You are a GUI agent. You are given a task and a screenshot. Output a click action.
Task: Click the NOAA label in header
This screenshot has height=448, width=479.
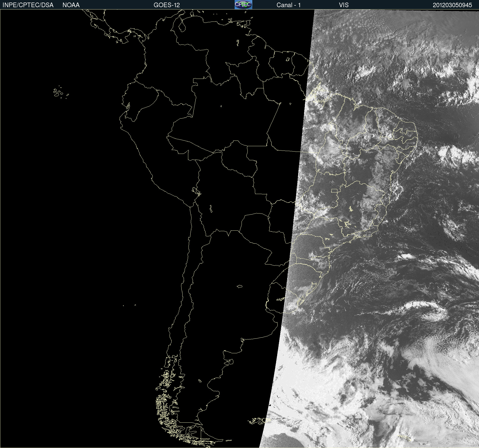(x=71, y=5)
